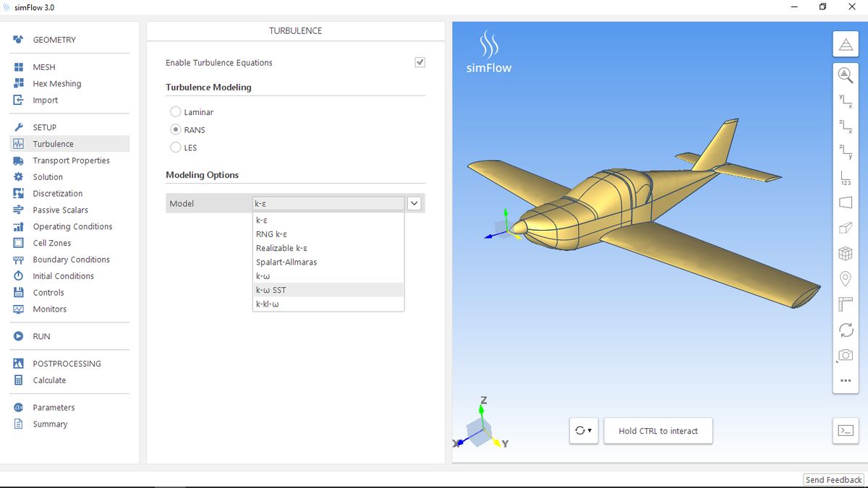
Task: Uncheck Enable Turbulence Equations checkbox
Action: pyautogui.click(x=420, y=62)
